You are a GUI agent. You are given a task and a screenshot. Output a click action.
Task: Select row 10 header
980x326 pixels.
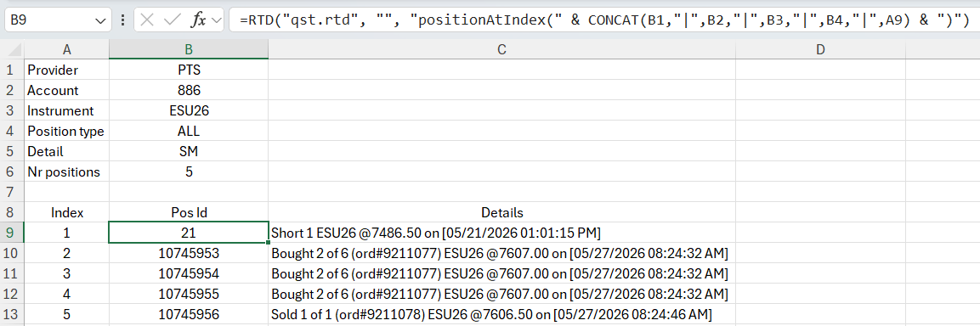[x=12, y=253]
